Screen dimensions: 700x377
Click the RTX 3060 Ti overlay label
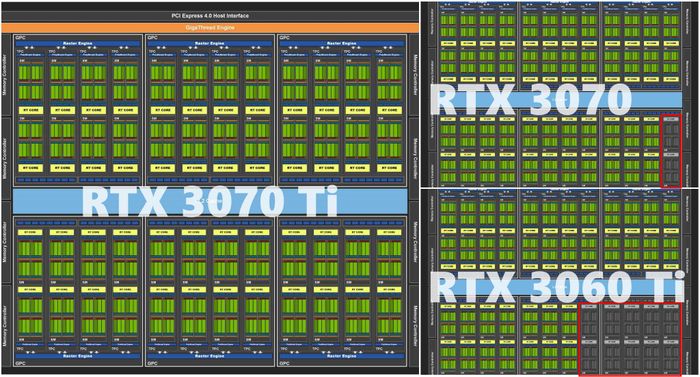(557, 287)
